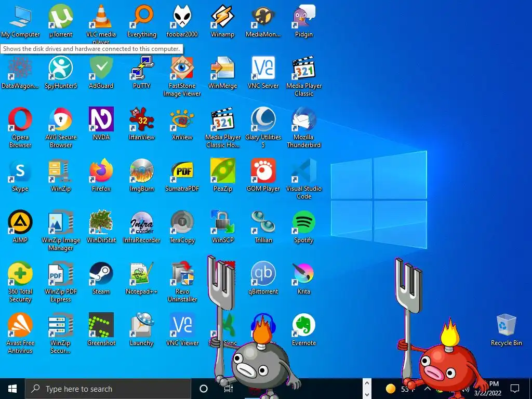Select the WinZip Secure Backup icon
Viewport: 532px width, 399px height.
point(61,325)
